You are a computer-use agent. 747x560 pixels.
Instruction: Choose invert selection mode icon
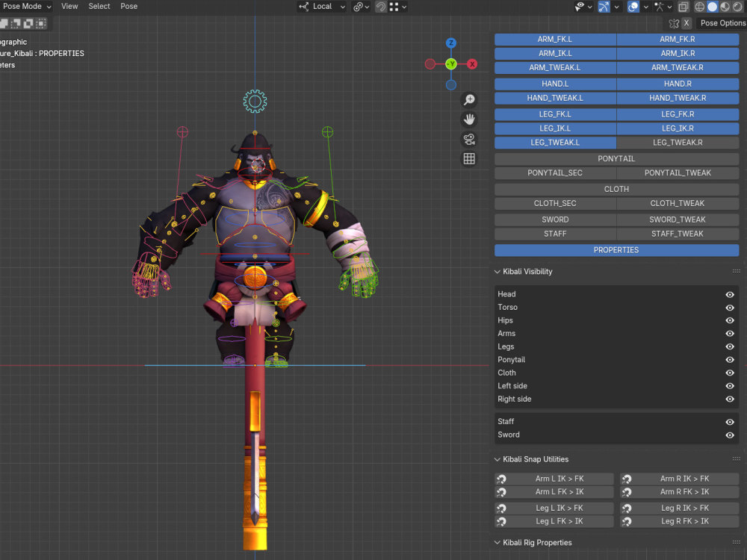tap(28, 23)
